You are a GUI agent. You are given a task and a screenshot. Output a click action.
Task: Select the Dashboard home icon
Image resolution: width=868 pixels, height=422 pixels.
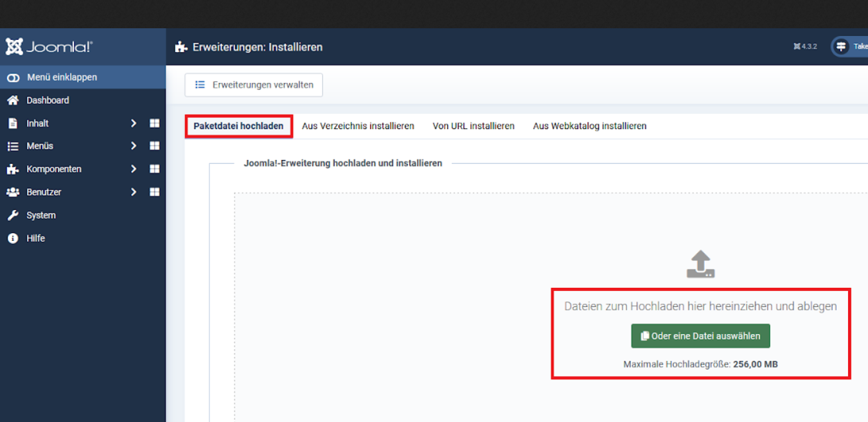click(12, 100)
